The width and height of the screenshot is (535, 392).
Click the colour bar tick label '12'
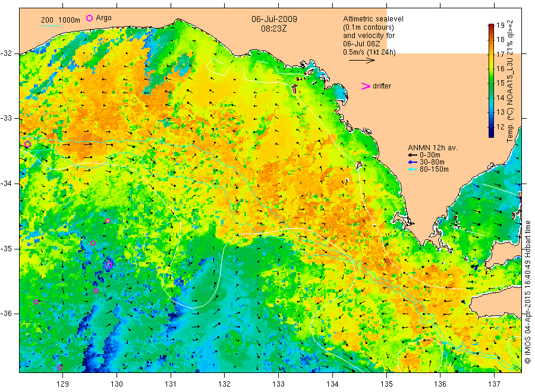click(500, 127)
